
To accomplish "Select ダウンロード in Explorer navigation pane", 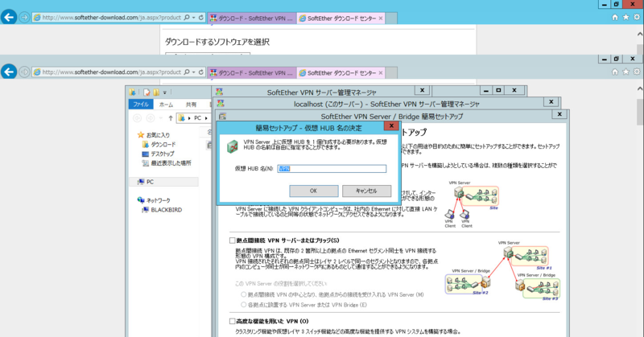I will pos(159,145).
